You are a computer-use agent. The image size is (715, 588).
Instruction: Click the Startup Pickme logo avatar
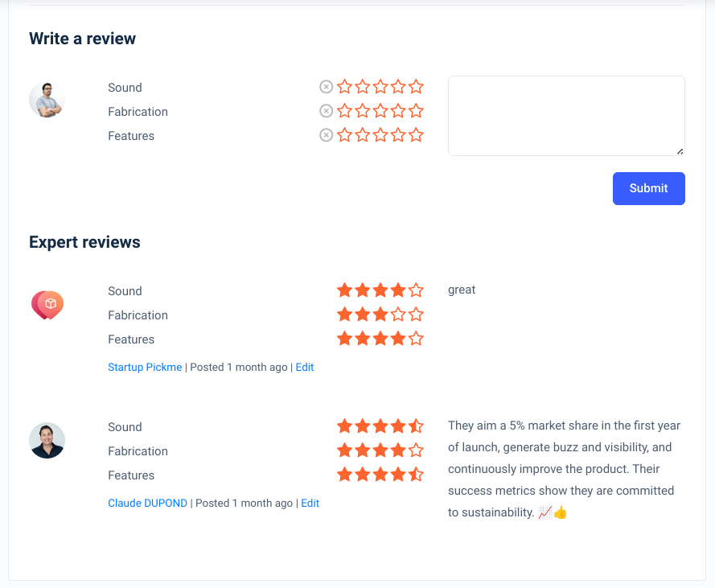pos(47,305)
